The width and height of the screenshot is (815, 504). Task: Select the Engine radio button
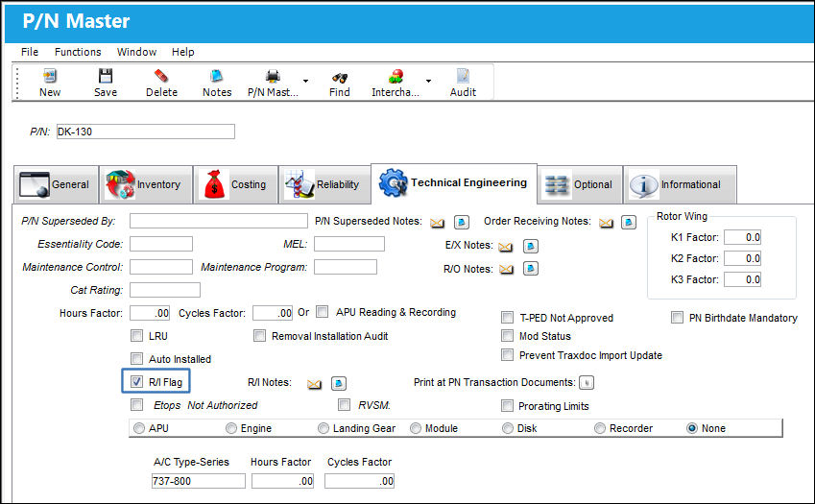click(x=230, y=428)
